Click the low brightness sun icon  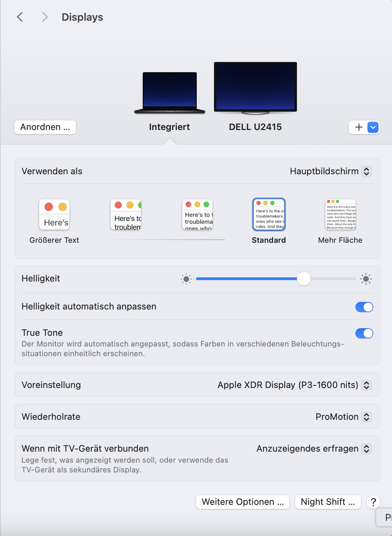pyautogui.click(x=186, y=279)
